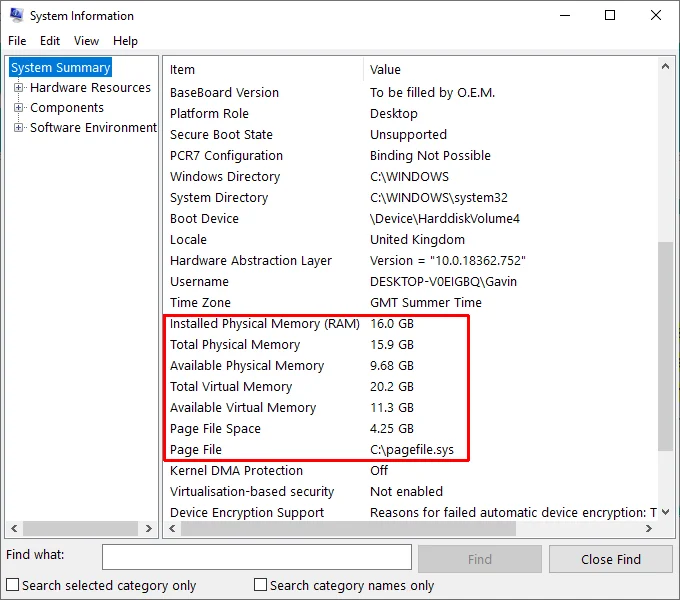Click the details pane scroll right arrow

click(x=649, y=528)
